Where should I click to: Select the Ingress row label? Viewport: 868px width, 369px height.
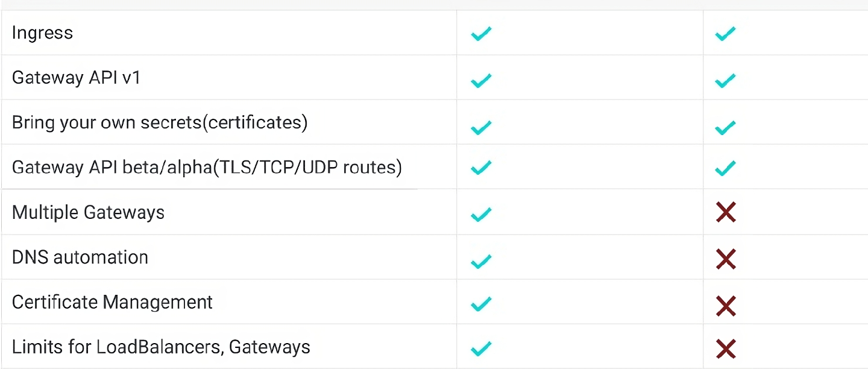42,33
